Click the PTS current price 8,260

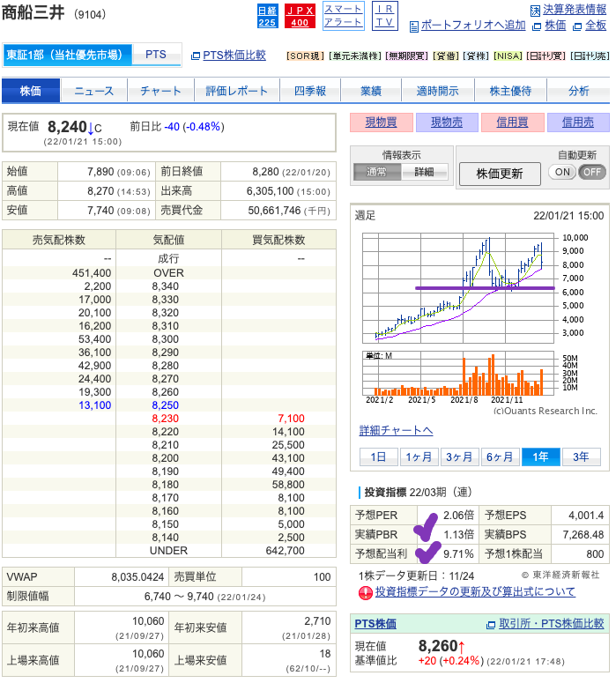point(438,646)
